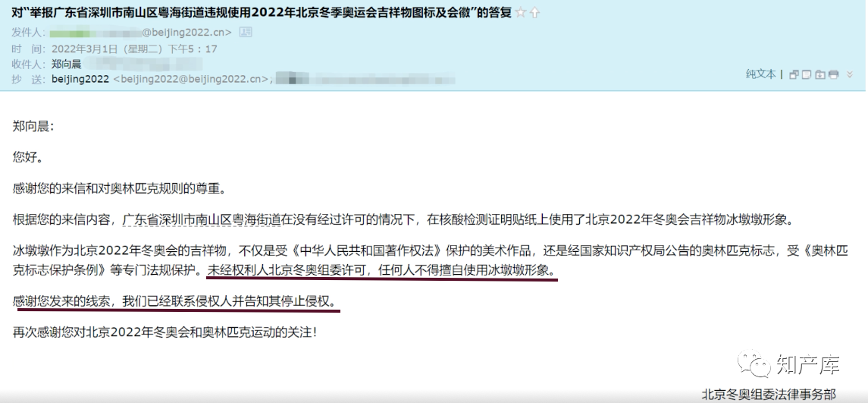Click the blurred second CC recipient
Image resolution: width=868 pixels, height=403 pixels.
coord(365,79)
